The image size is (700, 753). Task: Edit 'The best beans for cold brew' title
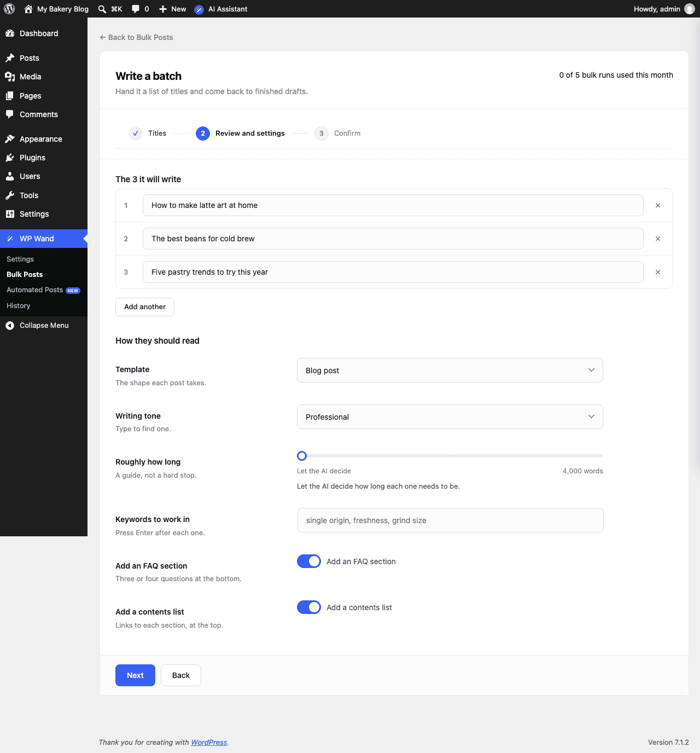pyautogui.click(x=393, y=239)
